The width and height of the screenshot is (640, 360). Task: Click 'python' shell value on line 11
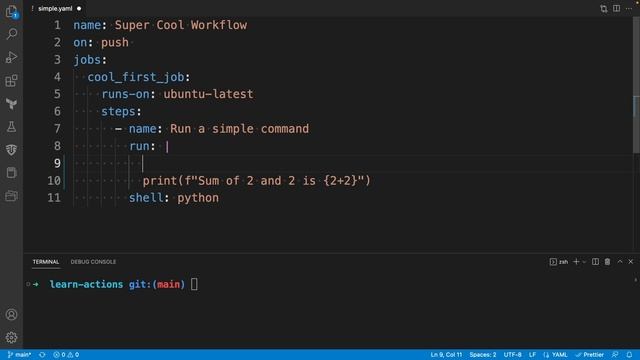tap(198, 198)
